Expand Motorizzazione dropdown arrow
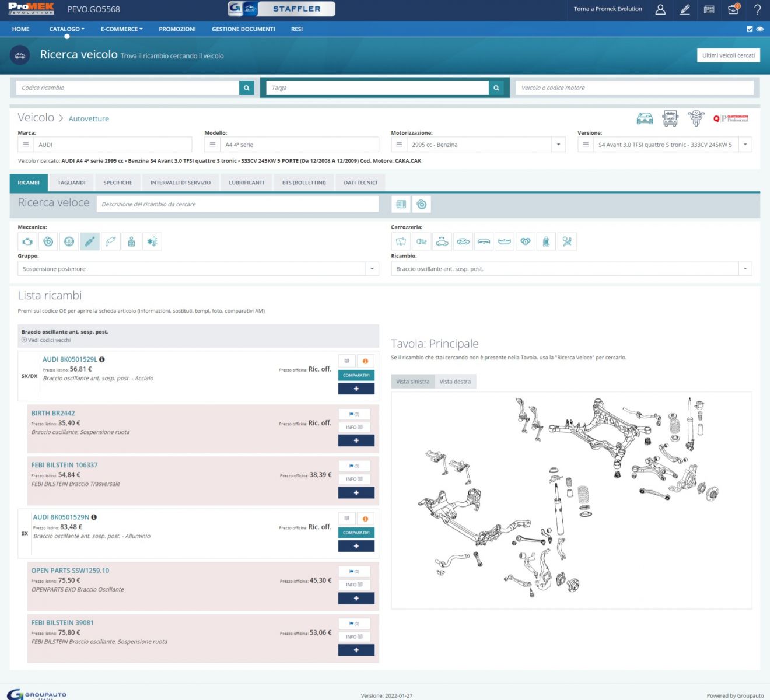This screenshot has width=770, height=700. tap(558, 145)
